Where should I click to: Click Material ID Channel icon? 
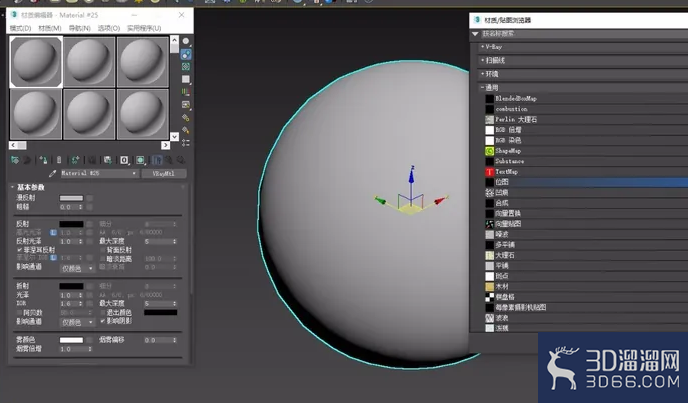124,160
